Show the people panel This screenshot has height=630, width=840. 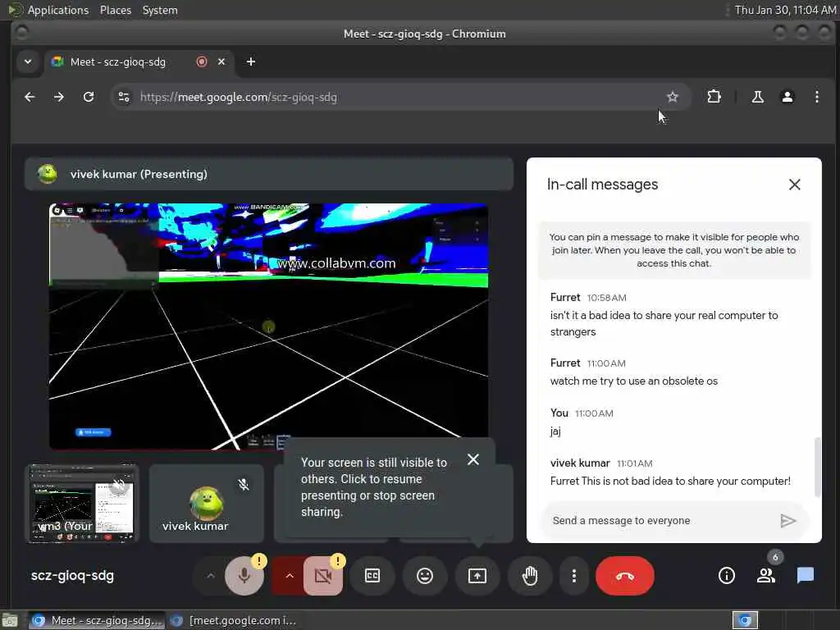pos(766,576)
